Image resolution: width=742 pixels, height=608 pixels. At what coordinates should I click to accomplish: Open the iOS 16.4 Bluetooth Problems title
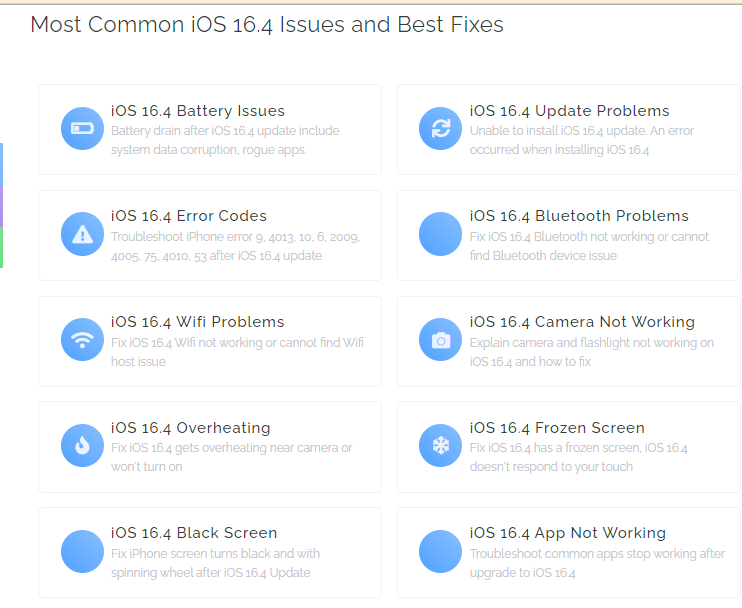579,216
